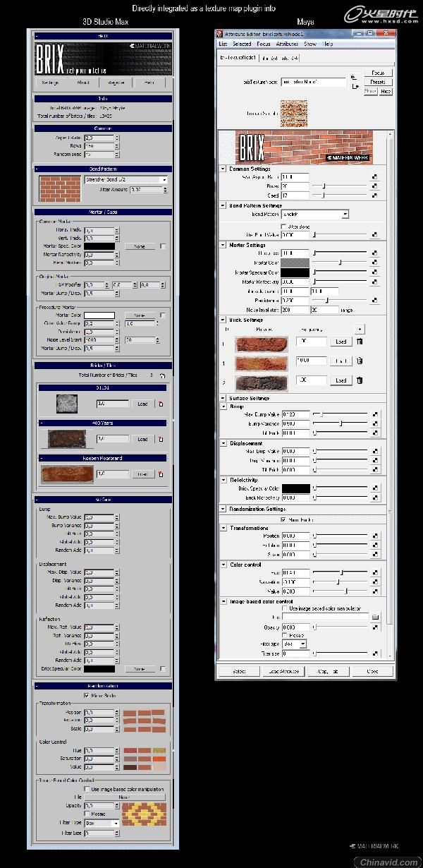423x868 pixels.
Task: Click Load Attributes button at bottom of Maya
Action: pos(283,671)
